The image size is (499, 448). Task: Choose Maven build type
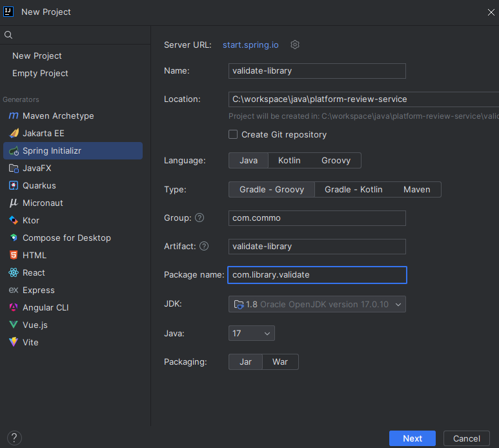pyautogui.click(x=416, y=190)
